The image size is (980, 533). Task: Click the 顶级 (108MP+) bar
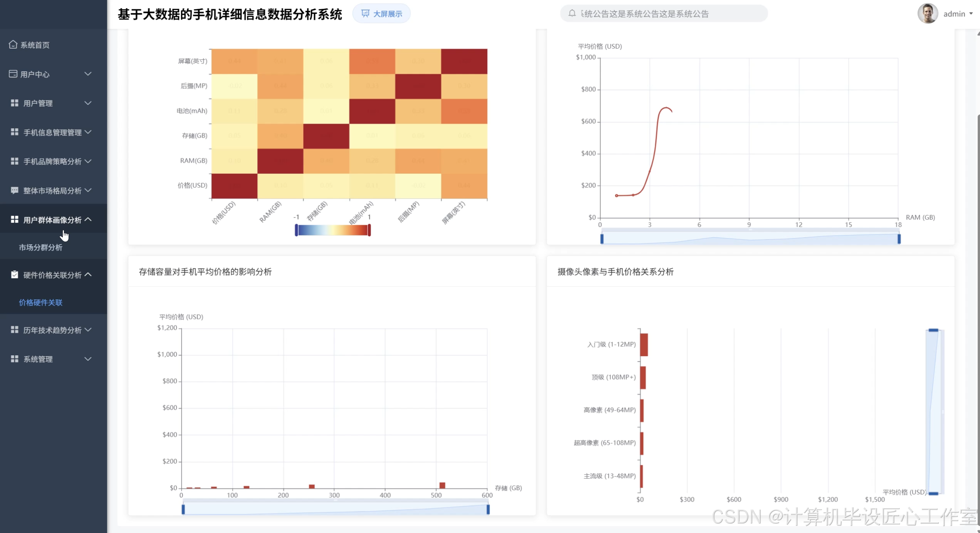[643, 378]
